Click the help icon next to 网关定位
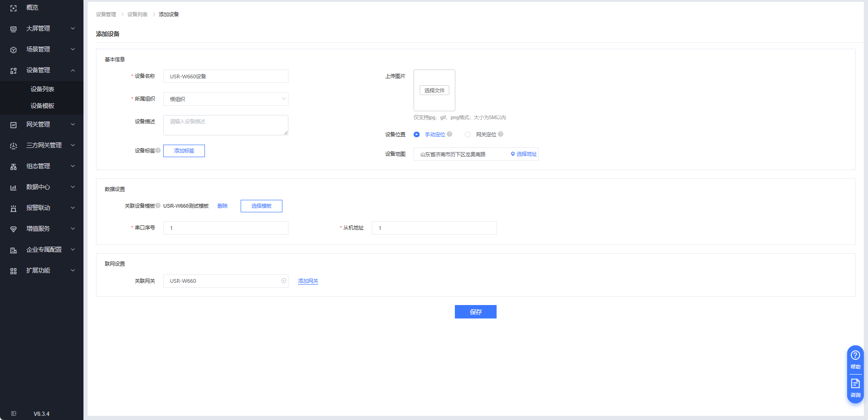Viewport: 868px width, 420px height. [x=501, y=134]
